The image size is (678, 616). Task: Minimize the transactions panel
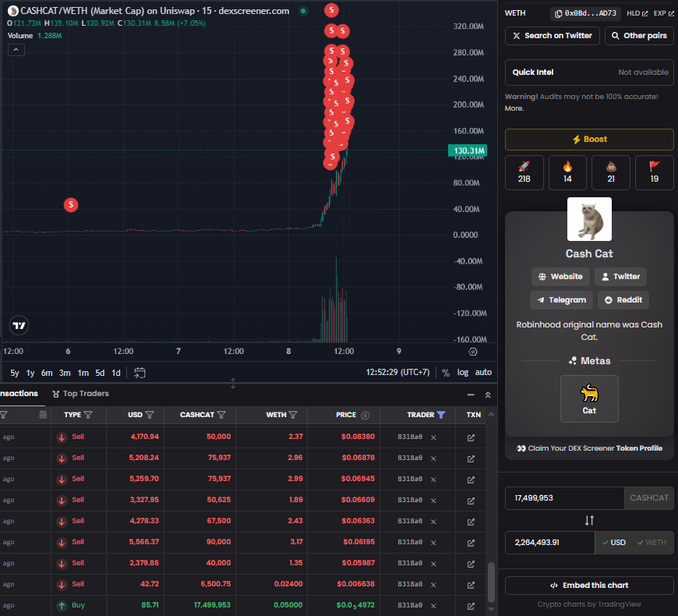pyautogui.click(x=471, y=395)
